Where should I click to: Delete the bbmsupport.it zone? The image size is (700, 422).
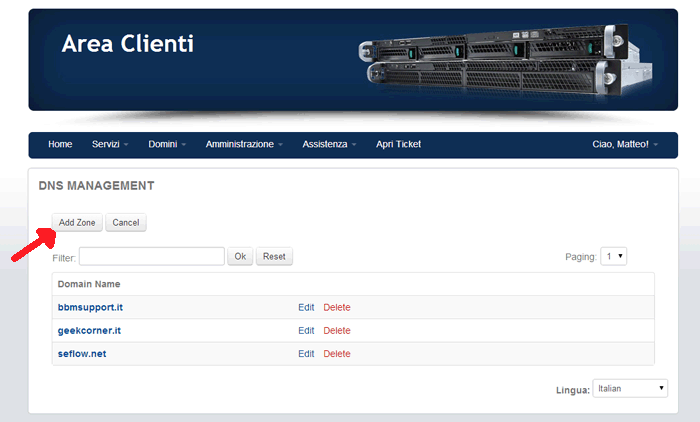click(x=337, y=307)
